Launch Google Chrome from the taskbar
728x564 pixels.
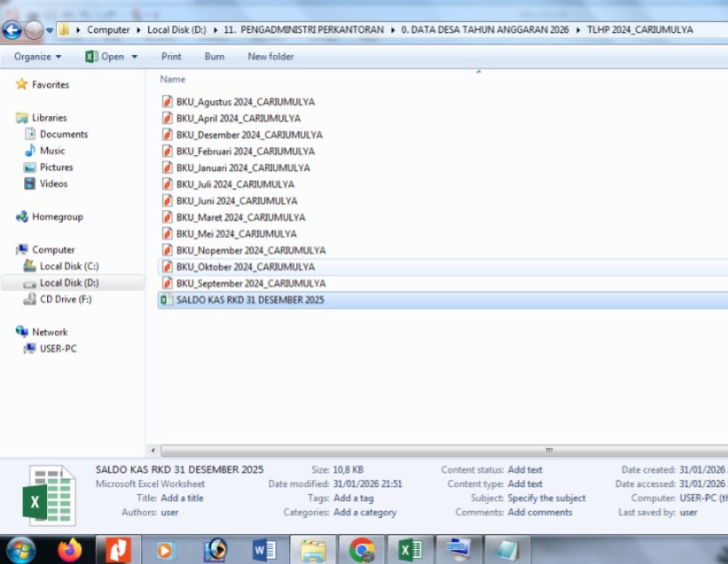361,550
